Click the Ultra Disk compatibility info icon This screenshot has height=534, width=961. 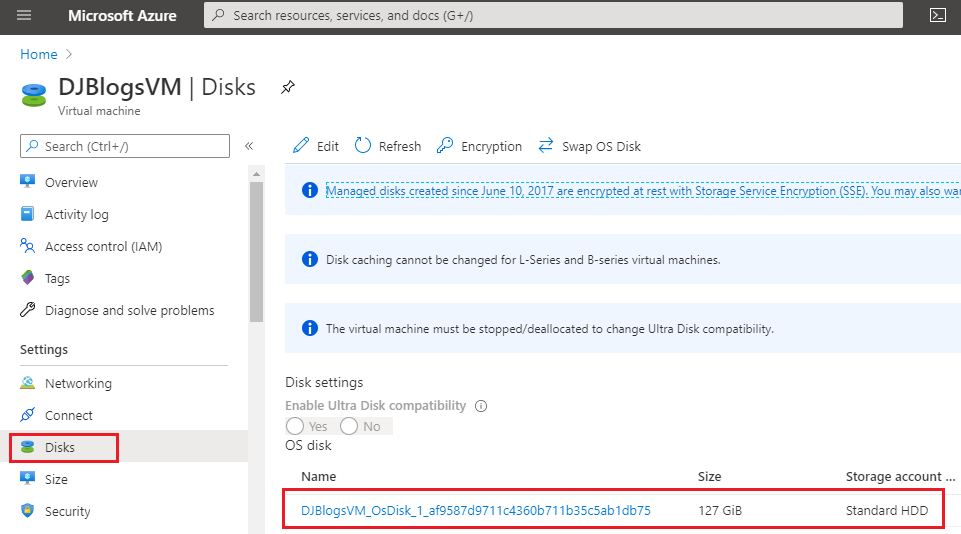coord(481,406)
